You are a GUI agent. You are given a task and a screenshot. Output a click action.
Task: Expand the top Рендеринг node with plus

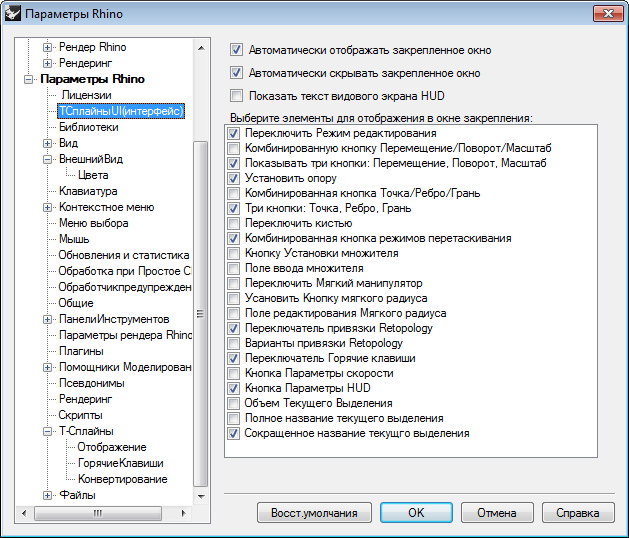point(47,63)
